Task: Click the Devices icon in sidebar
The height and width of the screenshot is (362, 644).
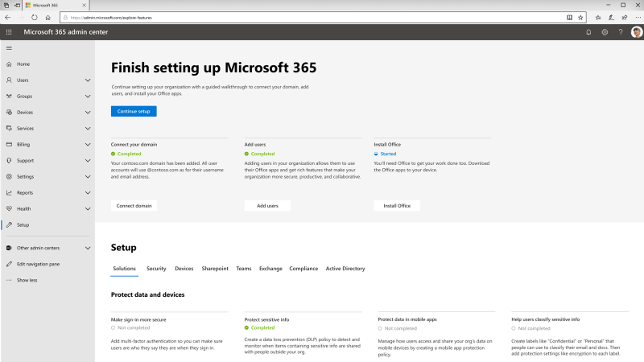Action: coord(9,112)
